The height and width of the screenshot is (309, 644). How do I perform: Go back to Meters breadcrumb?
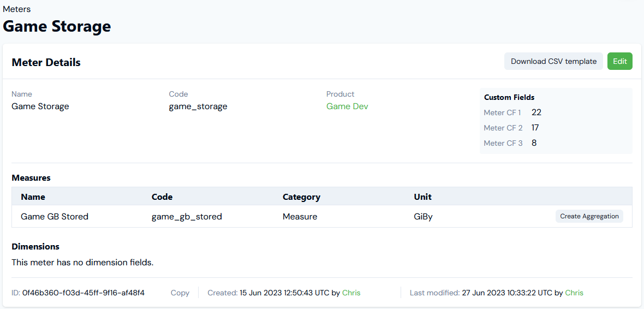click(x=16, y=9)
